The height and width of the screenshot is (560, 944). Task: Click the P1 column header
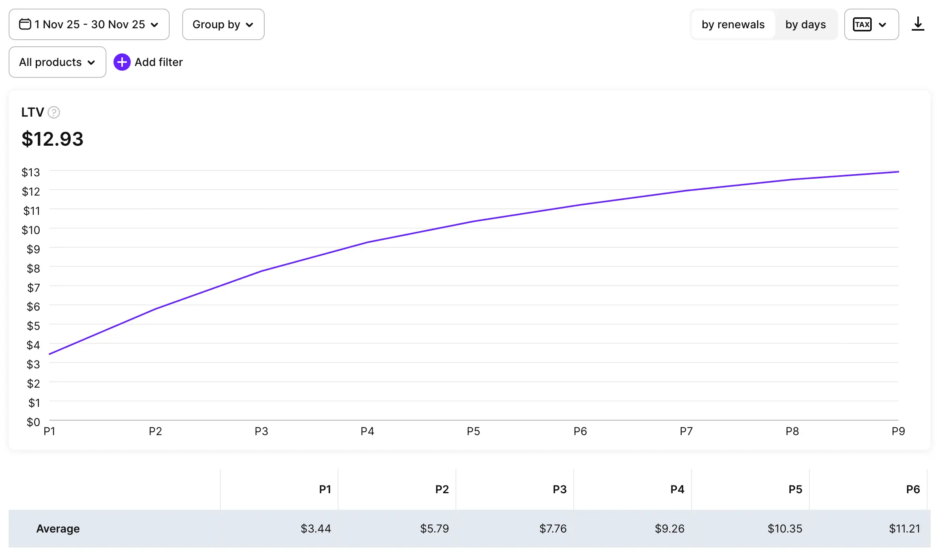[325, 489]
